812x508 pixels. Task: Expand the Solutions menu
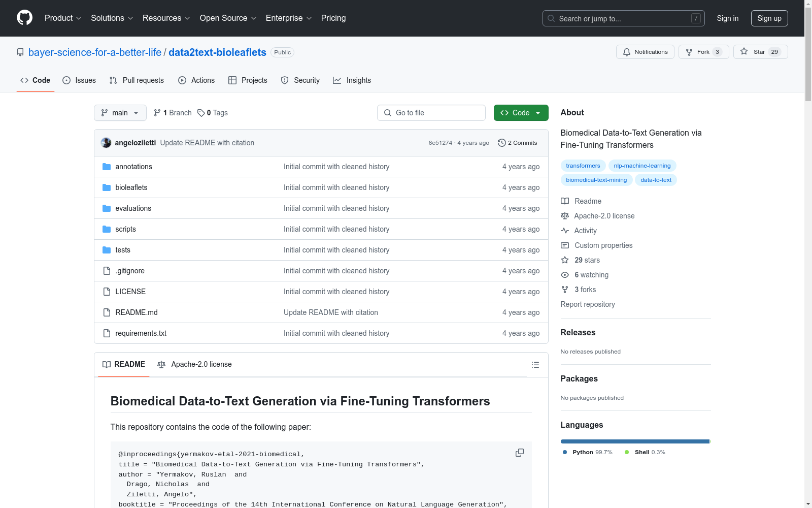[x=112, y=18]
